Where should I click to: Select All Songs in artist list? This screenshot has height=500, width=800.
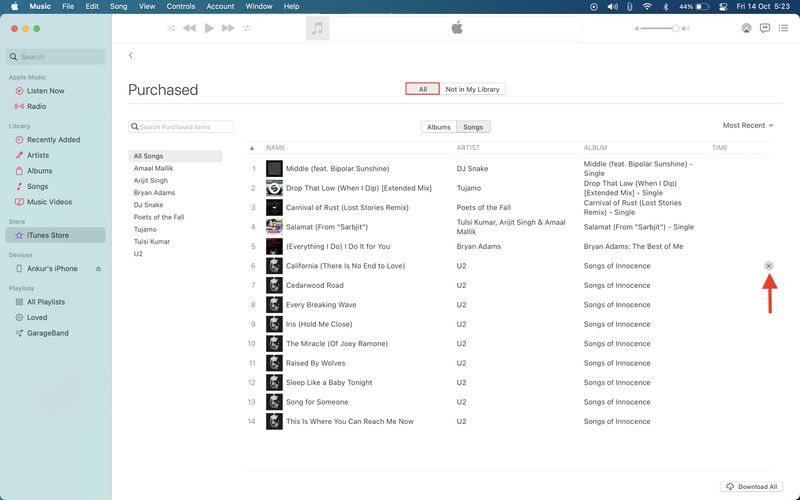pyautogui.click(x=176, y=156)
